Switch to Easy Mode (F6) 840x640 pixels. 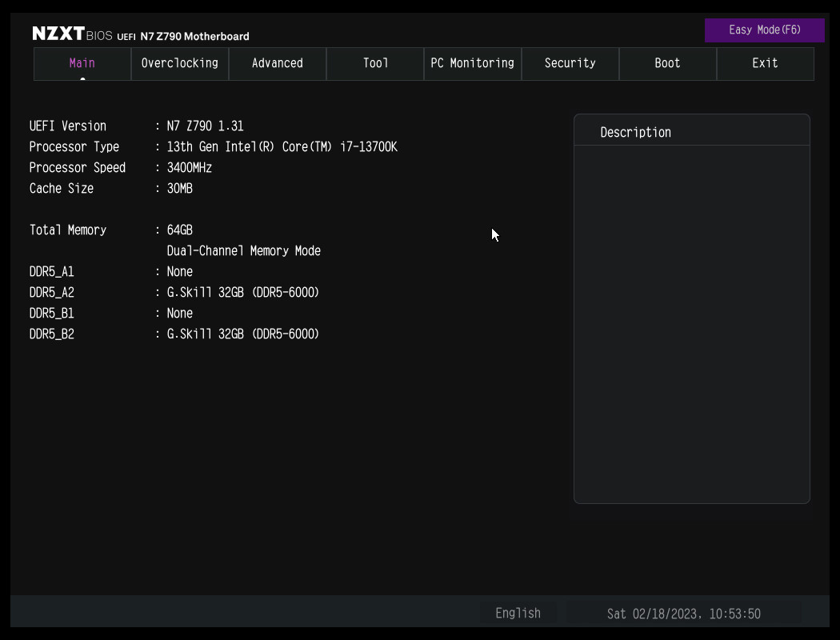pyautogui.click(x=764, y=30)
